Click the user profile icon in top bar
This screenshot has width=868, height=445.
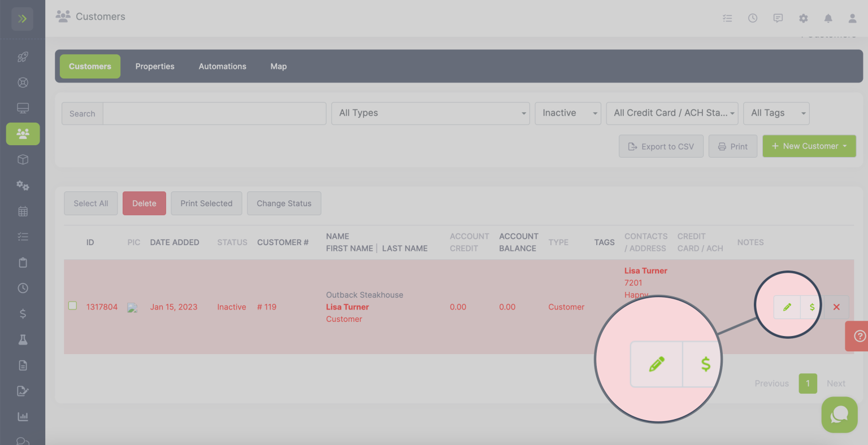[x=852, y=18]
